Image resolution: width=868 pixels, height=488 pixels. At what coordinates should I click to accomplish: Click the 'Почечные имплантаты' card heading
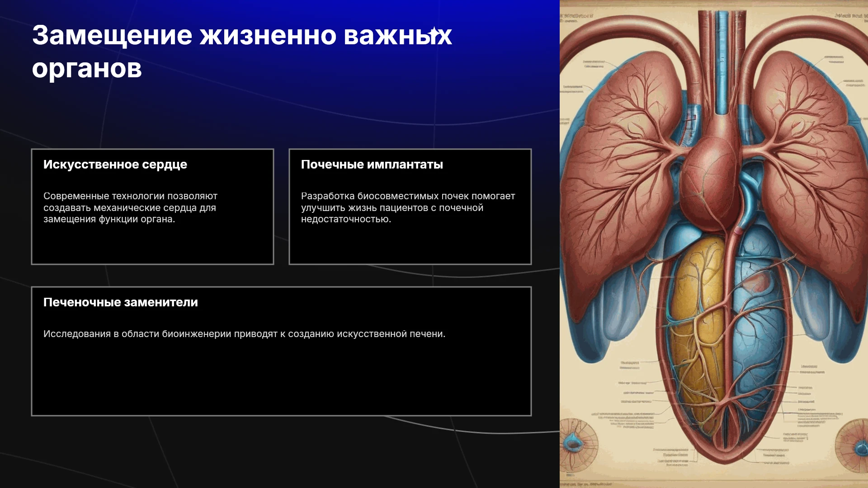point(372,164)
